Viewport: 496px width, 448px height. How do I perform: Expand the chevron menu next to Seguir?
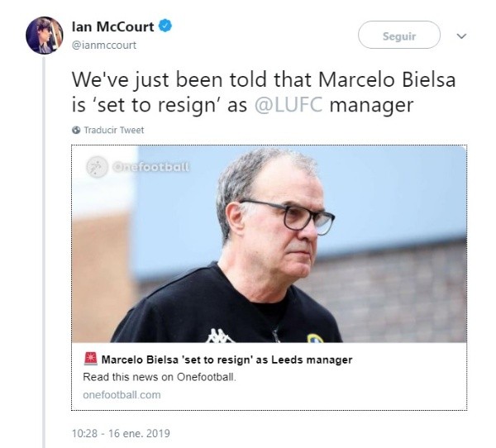[x=461, y=36]
